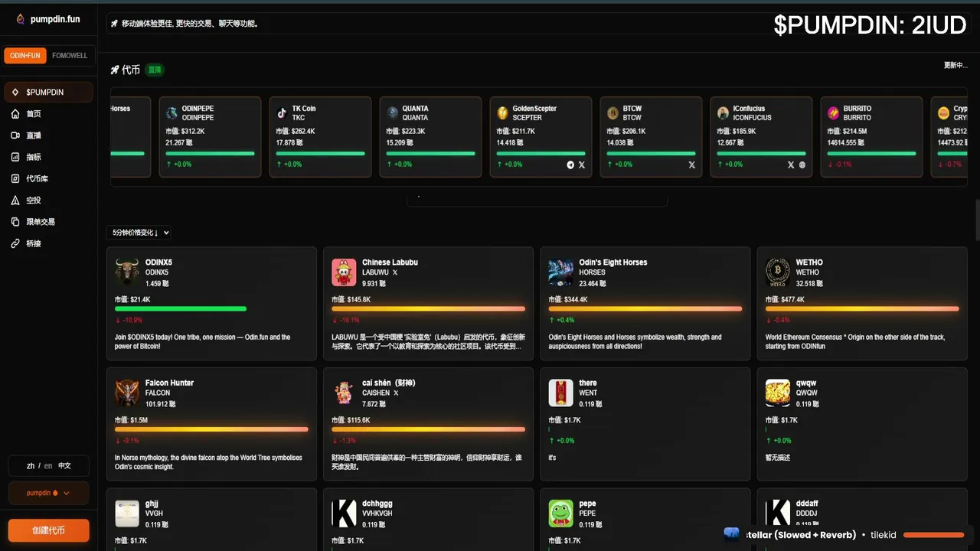Click the BTCW bitcoin icon
This screenshot has width=980, height=551.
612,113
